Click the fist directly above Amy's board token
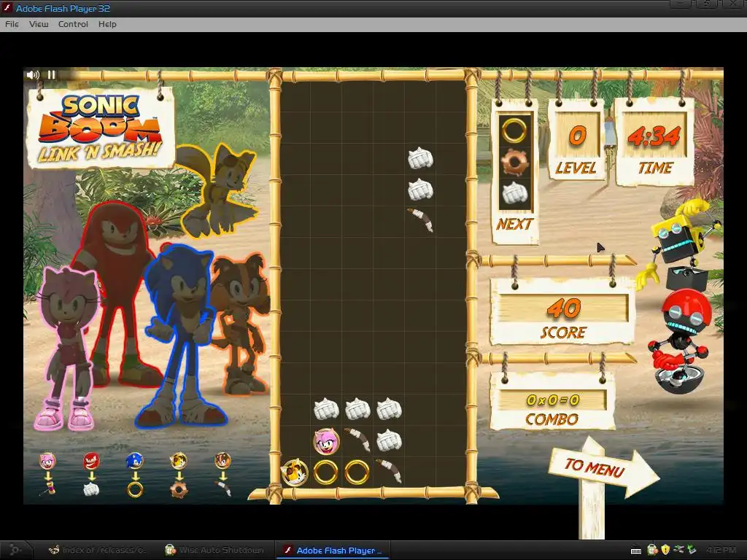This screenshot has width=747, height=560. [x=326, y=409]
